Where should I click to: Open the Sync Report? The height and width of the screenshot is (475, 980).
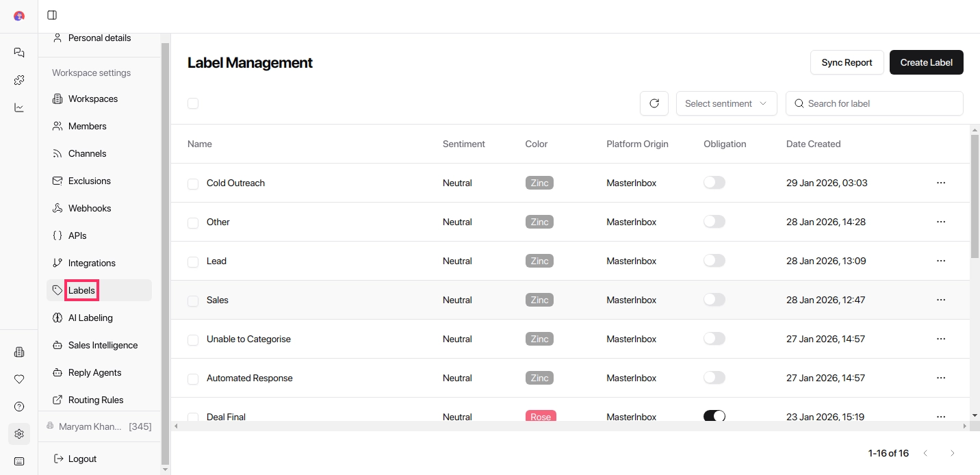[x=847, y=62]
